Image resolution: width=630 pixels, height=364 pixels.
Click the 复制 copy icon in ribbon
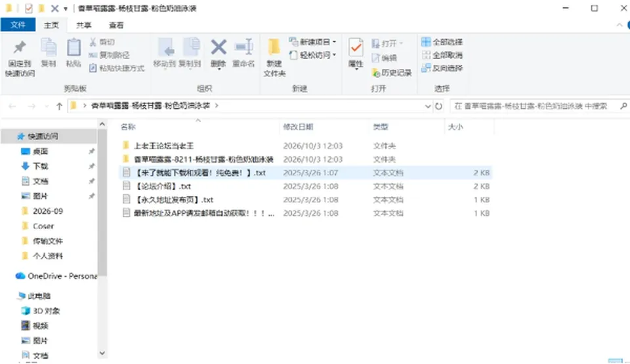click(x=49, y=47)
